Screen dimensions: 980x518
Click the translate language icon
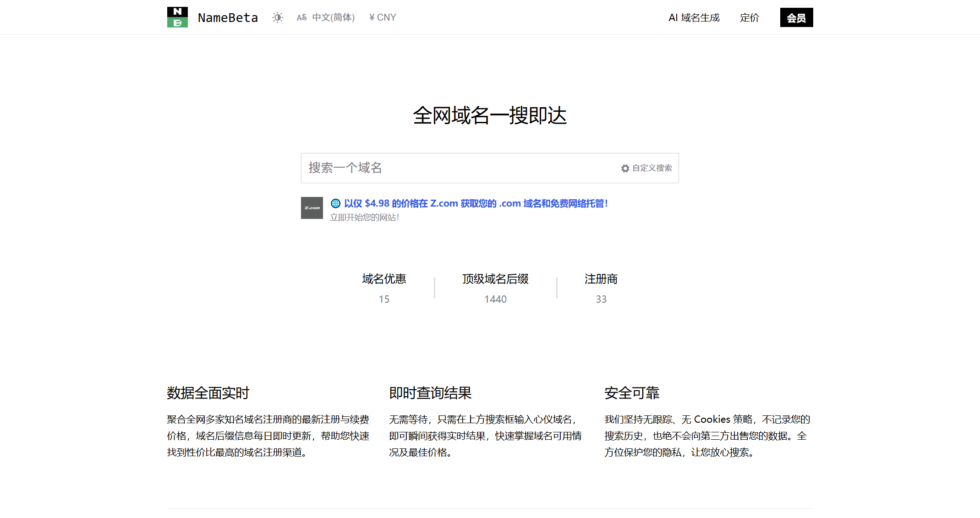coord(301,17)
